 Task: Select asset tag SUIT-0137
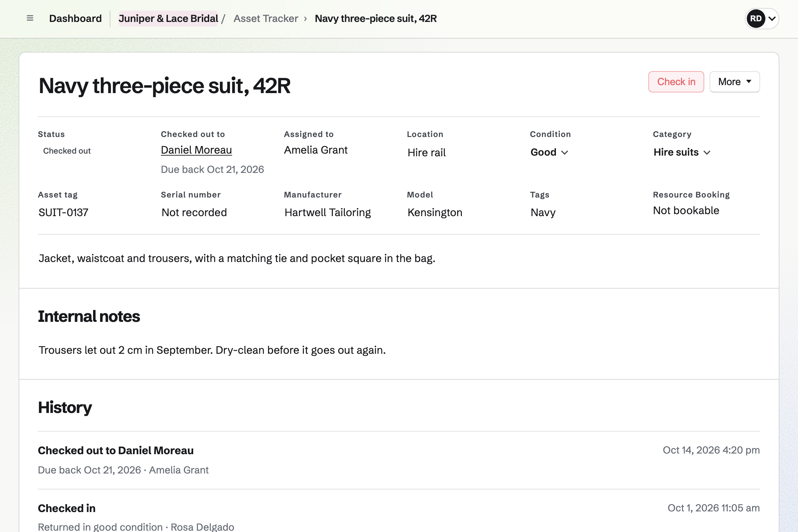point(64,212)
